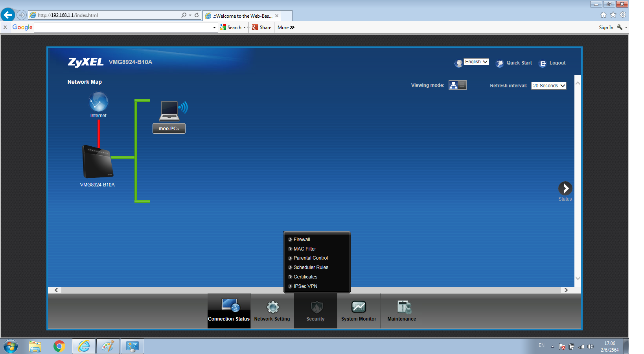This screenshot has height=354, width=644.
Task: Open Connection Status panel icon
Action: 230,305
